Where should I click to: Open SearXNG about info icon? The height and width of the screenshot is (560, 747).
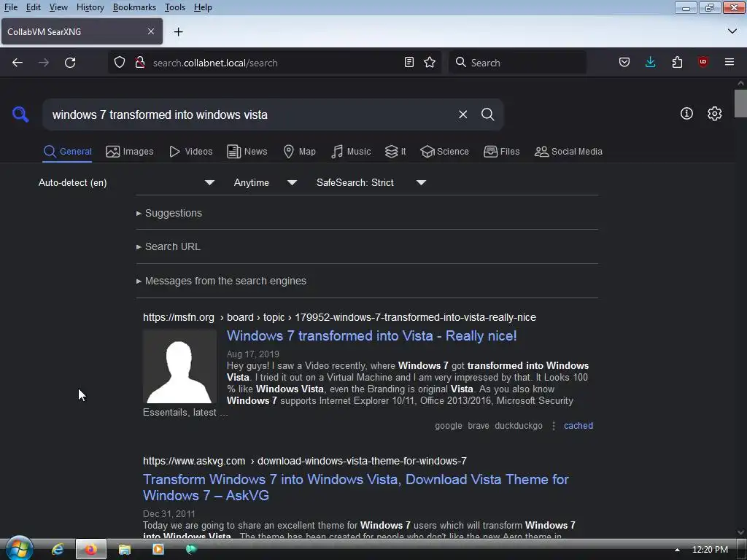686,113
